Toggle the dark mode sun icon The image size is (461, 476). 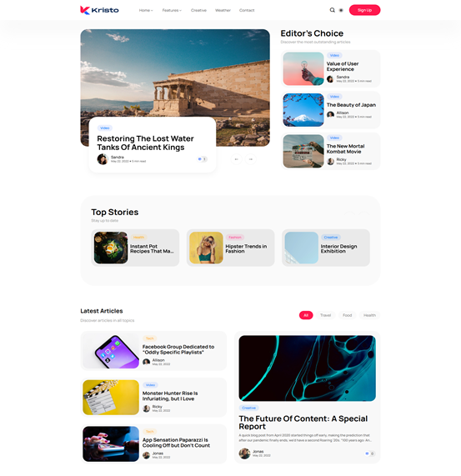(341, 10)
